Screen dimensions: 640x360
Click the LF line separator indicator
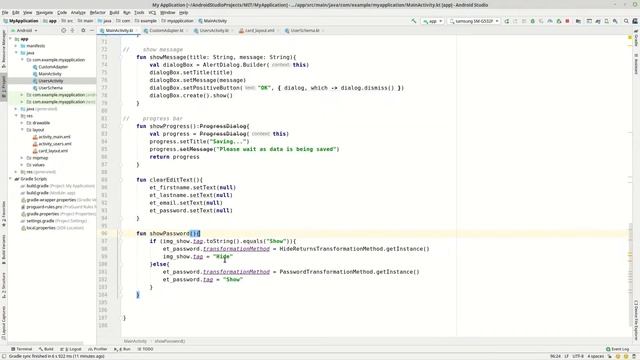566,356
